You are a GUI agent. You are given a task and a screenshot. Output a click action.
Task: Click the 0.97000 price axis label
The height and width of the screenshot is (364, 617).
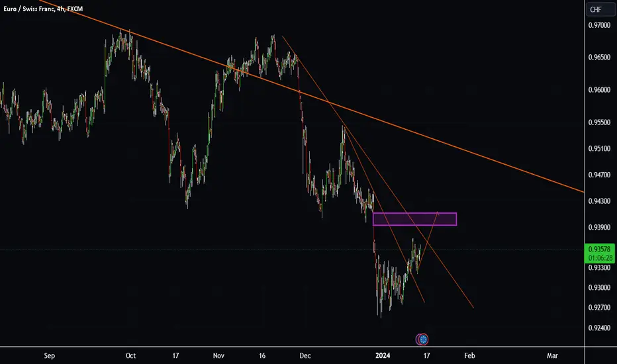(x=599, y=25)
